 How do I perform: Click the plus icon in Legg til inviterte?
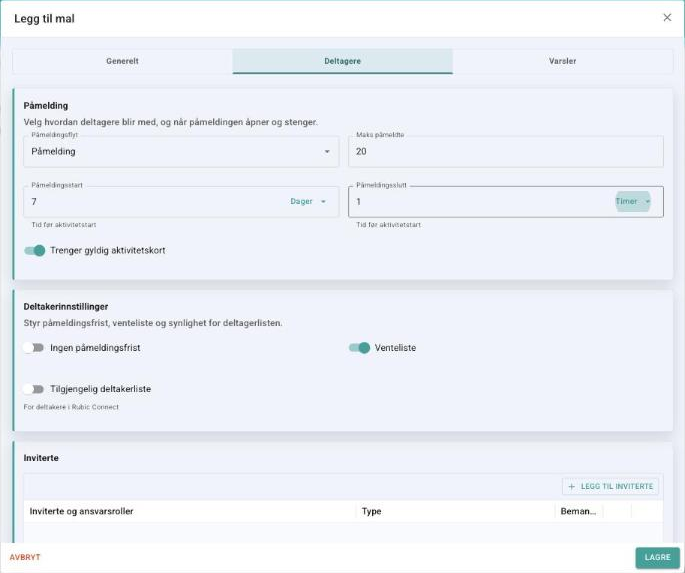[x=571, y=486]
